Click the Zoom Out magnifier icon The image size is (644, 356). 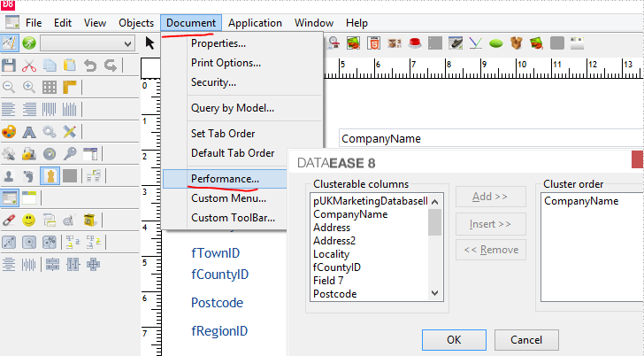click(9, 87)
